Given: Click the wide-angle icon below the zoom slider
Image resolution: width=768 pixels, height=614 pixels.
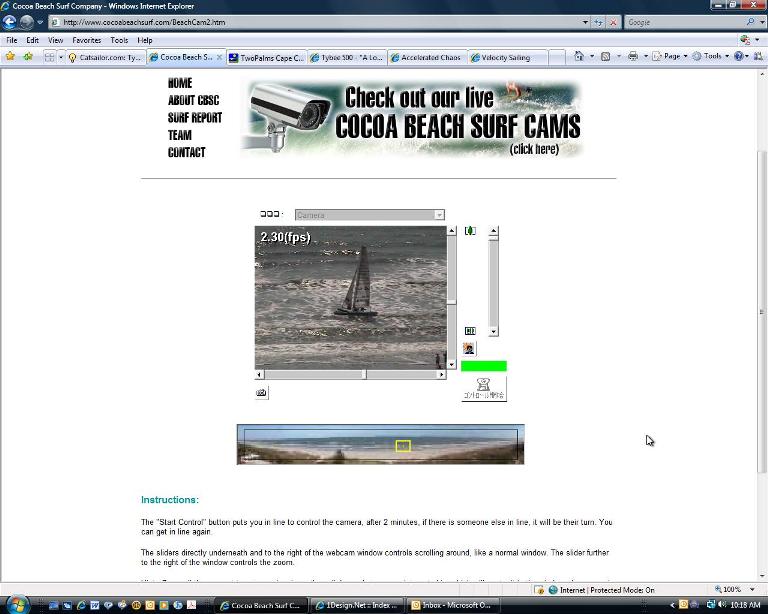Looking at the screenshot, I should [x=470, y=331].
